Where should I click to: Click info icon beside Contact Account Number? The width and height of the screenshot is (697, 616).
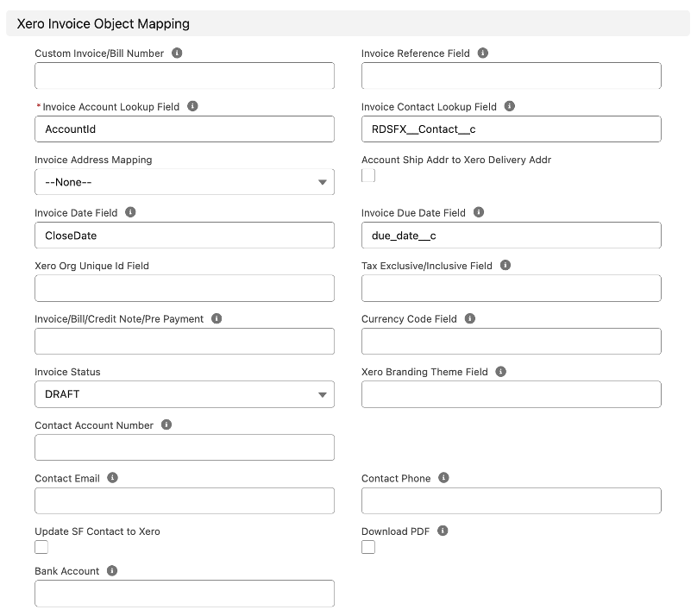click(166, 425)
